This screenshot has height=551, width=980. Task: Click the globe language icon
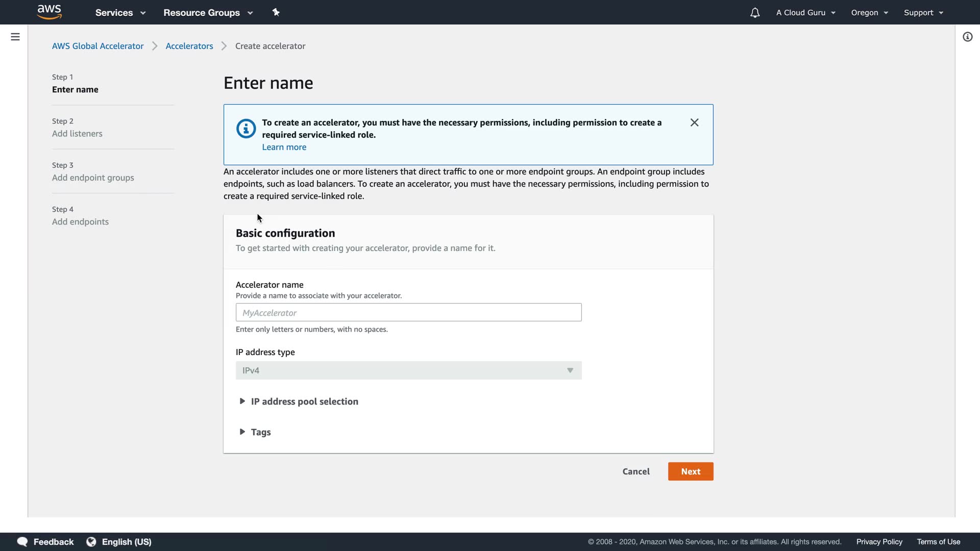tap(91, 542)
